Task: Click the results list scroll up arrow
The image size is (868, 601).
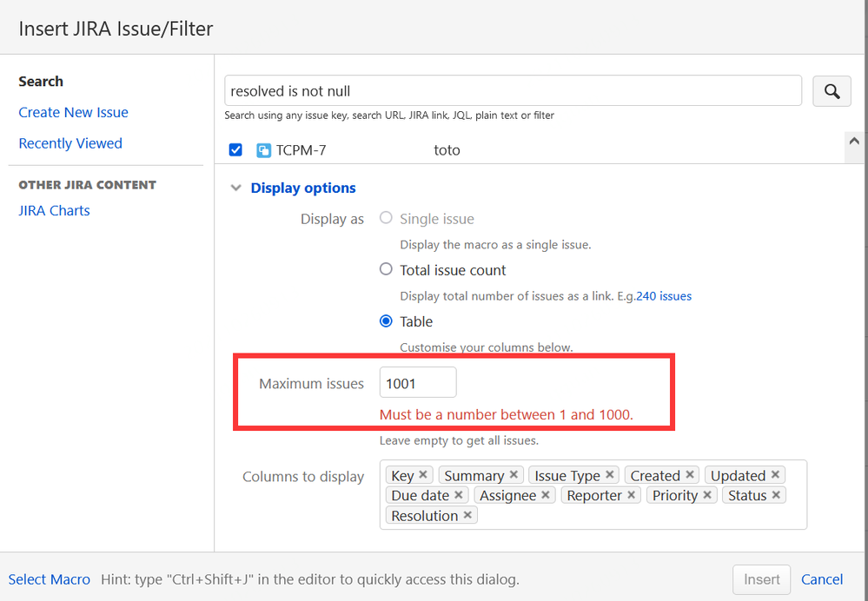Action: [x=853, y=141]
